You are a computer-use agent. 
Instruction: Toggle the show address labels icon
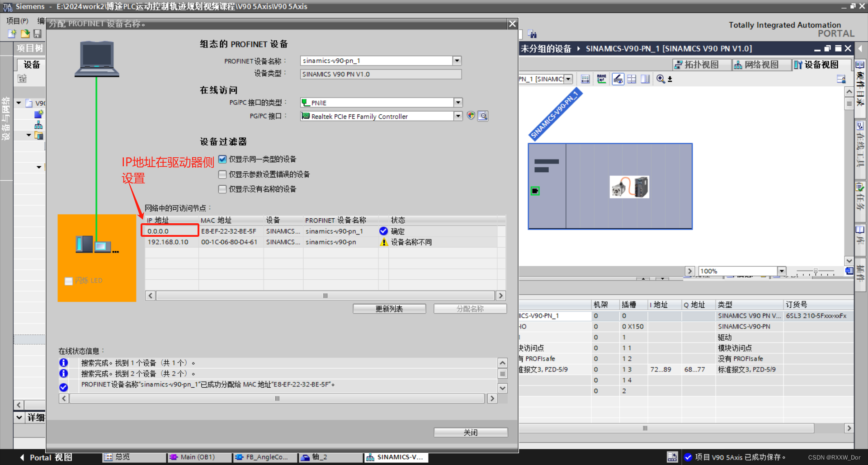pos(618,79)
